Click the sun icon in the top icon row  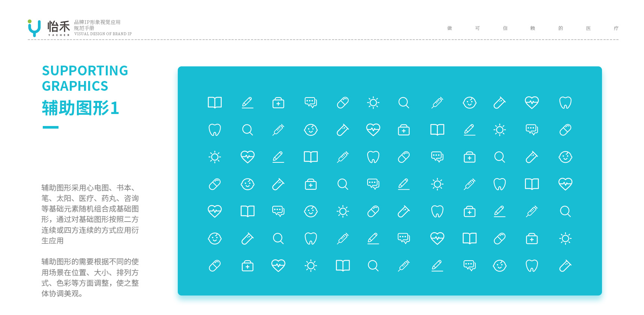[373, 102]
